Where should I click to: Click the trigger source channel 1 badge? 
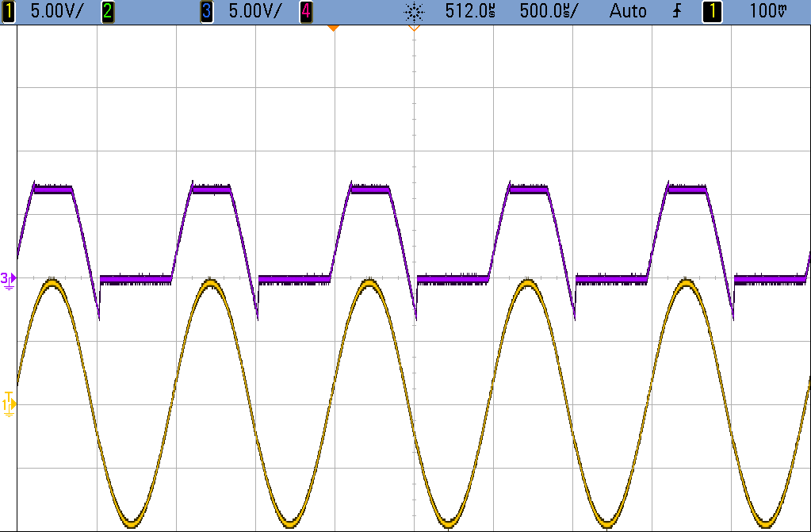coord(712,11)
